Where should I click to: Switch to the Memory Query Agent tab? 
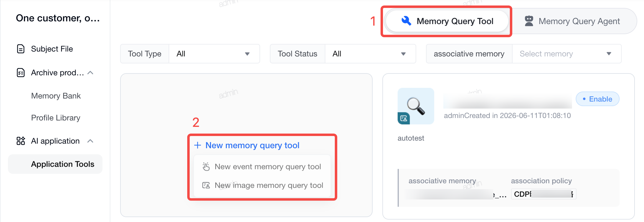coord(573,21)
